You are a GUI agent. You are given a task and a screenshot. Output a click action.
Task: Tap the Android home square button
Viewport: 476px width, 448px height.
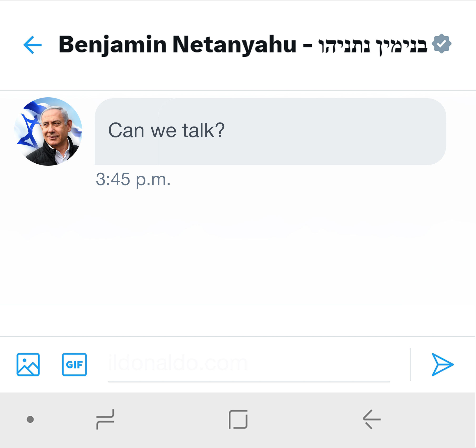(238, 419)
